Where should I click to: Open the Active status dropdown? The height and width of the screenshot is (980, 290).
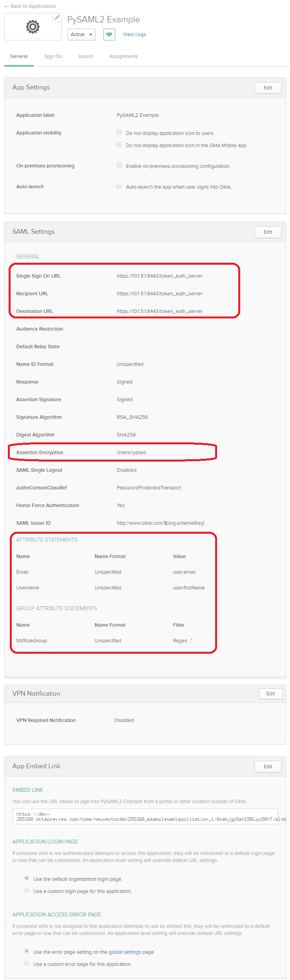(81, 35)
